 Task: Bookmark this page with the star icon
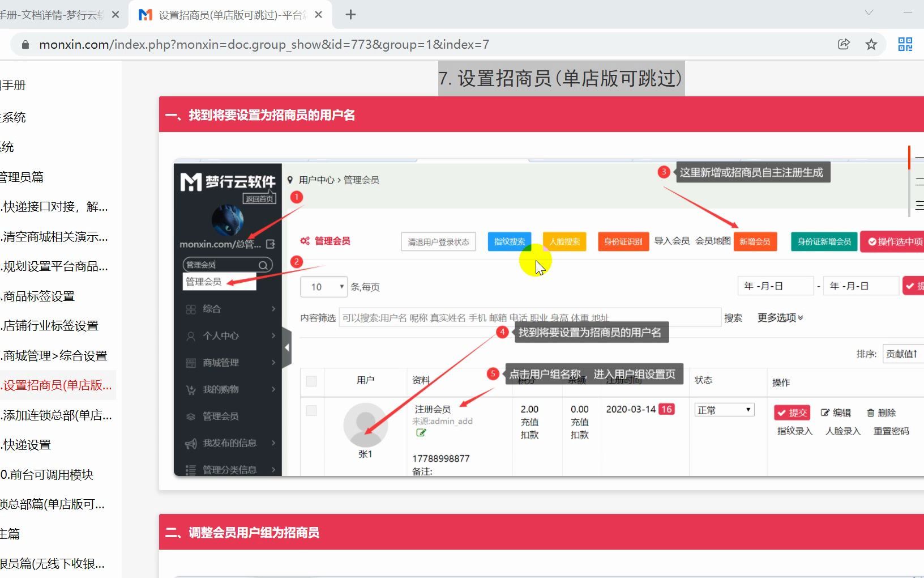pyautogui.click(x=871, y=44)
